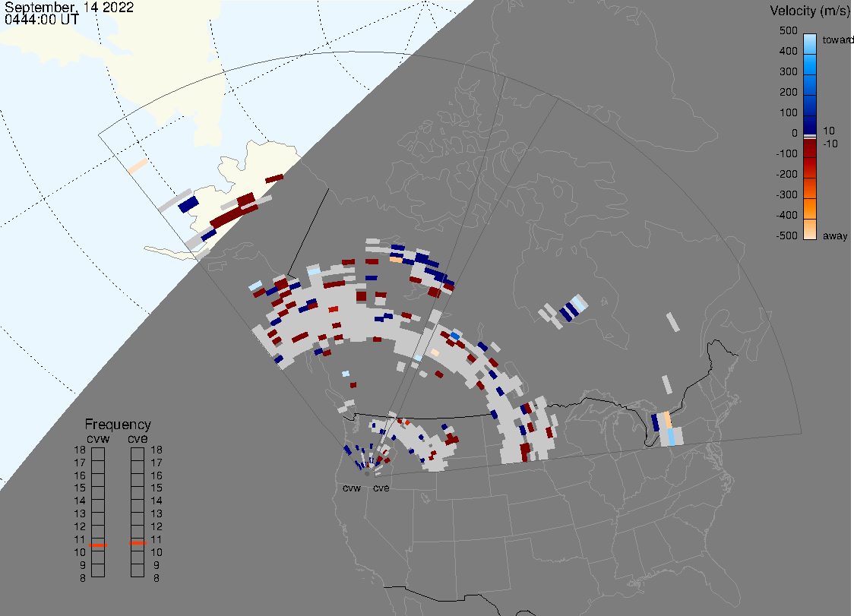Click the 'cve' heading above the frequency bar
Image resolution: width=854 pixels, height=616 pixels.
[x=138, y=438]
